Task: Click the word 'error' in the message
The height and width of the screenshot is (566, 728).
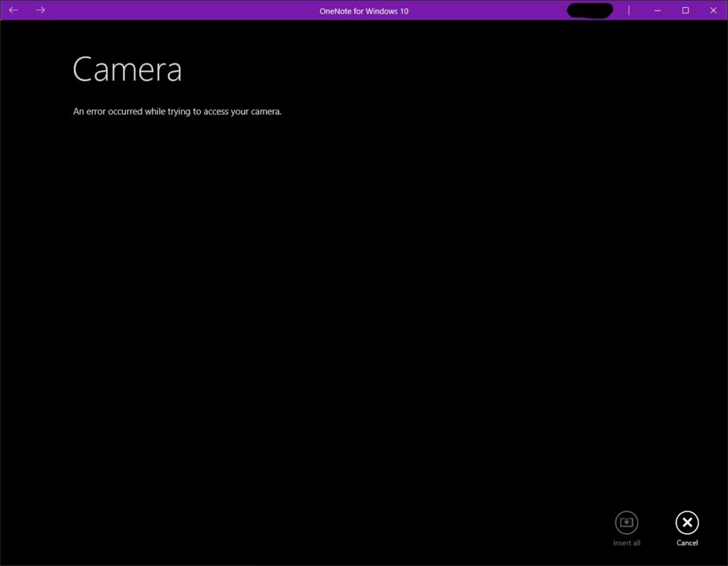Action: tap(97, 112)
